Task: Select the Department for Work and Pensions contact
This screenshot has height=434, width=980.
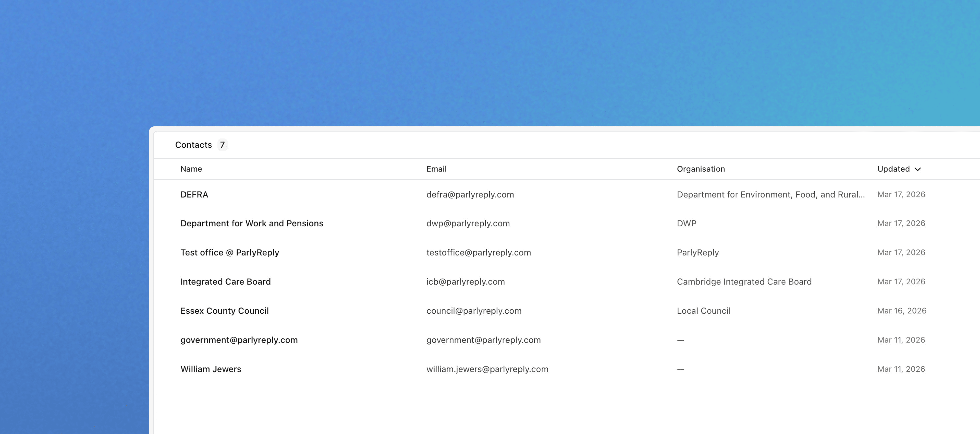Action: [x=252, y=223]
